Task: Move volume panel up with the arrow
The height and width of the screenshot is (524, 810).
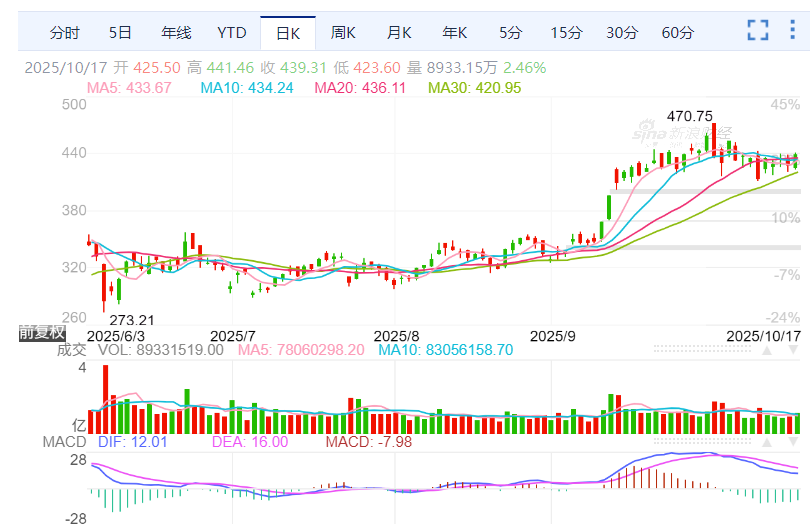Action: (x=767, y=350)
